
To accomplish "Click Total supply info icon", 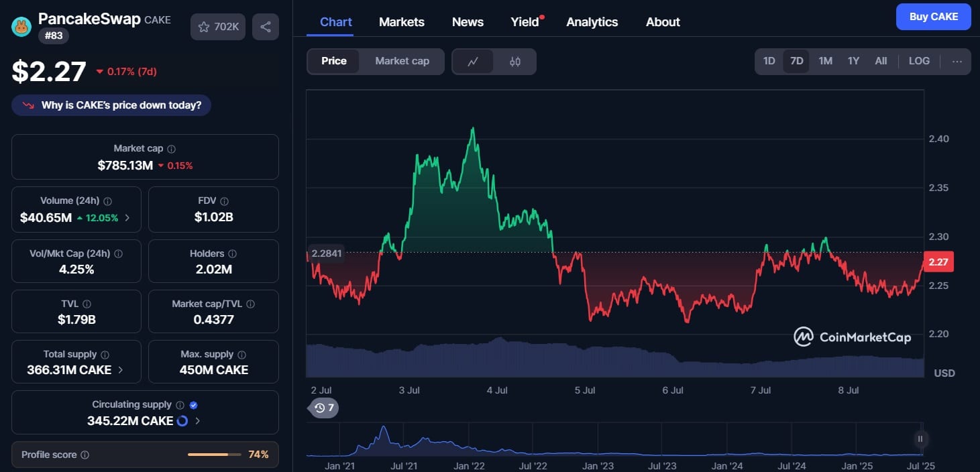I will coord(105,355).
